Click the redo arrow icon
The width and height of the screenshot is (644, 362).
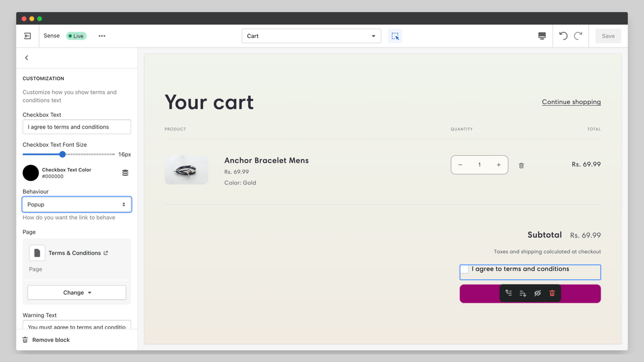[x=578, y=36]
